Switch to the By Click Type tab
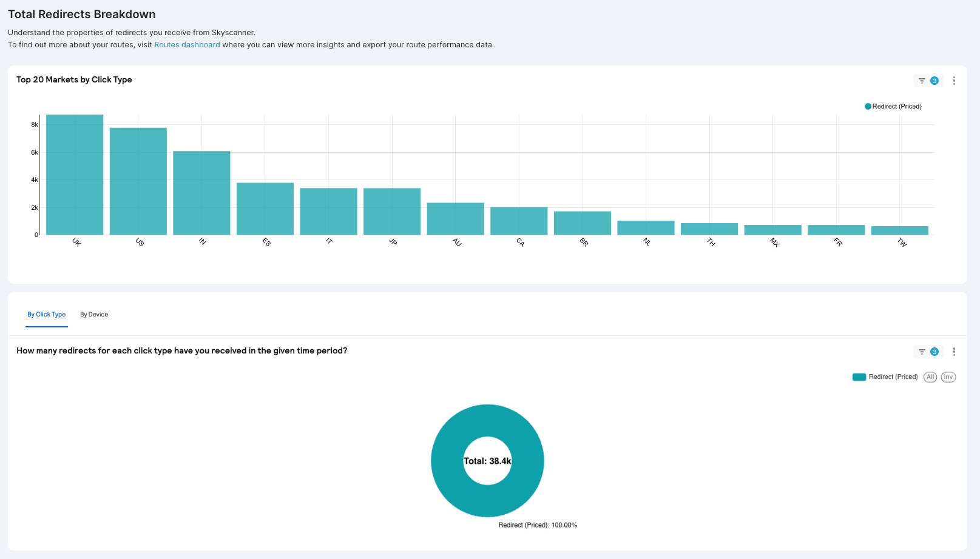The image size is (980, 559). click(47, 315)
